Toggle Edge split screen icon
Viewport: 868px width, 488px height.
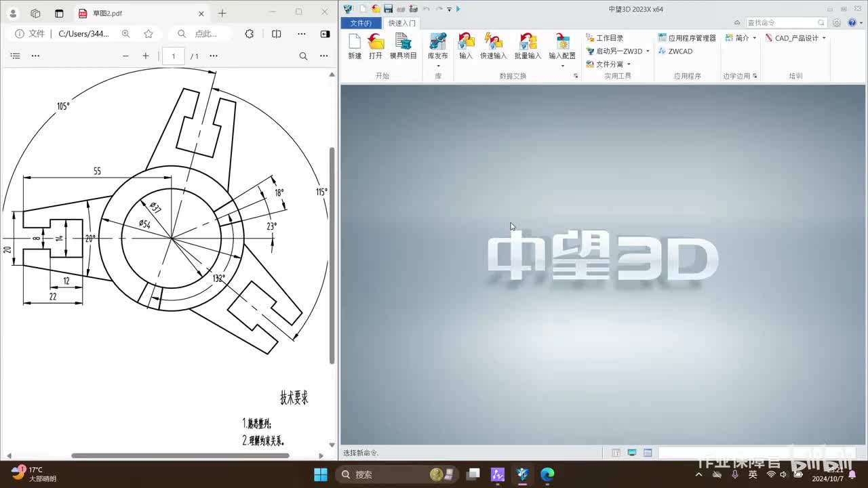[276, 34]
